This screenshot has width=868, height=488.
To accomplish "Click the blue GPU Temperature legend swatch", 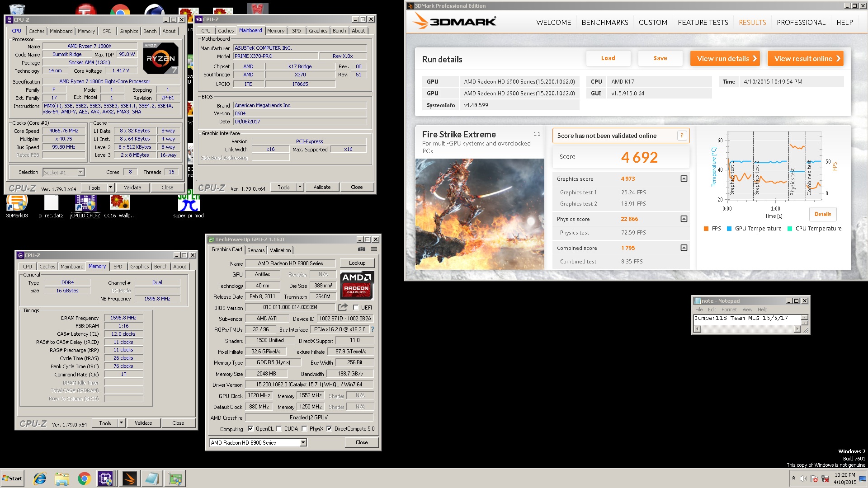I will [x=729, y=229].
